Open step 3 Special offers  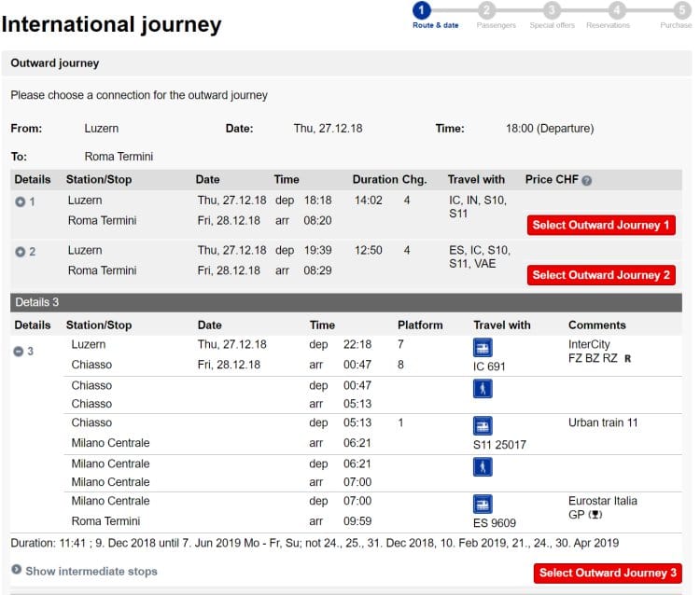552,10
